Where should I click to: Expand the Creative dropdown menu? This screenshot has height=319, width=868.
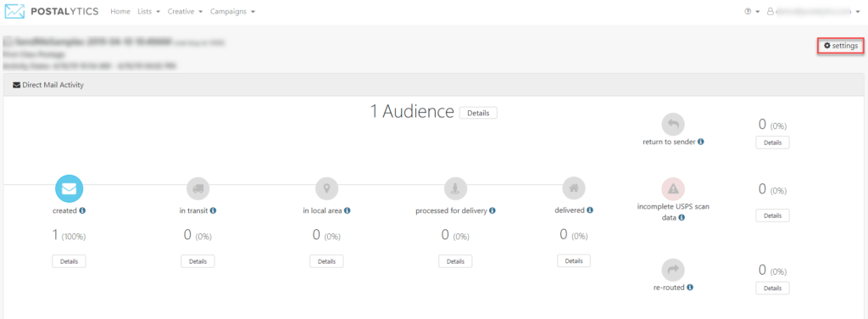[x=185, y=12]
